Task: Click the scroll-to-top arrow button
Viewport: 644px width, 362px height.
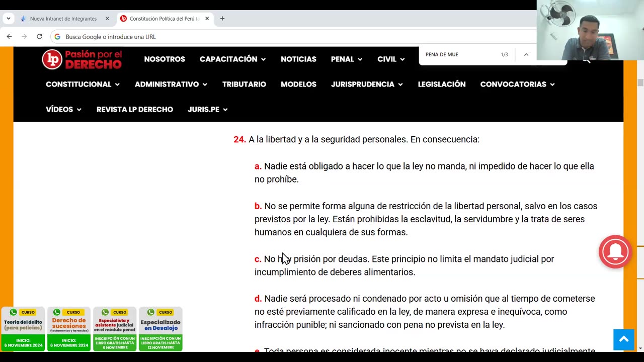Action: click(623, 339)
